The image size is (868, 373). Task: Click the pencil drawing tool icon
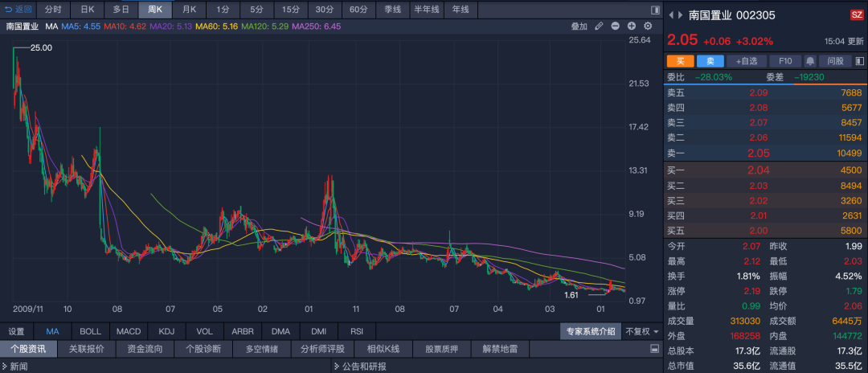coord(599,26)
